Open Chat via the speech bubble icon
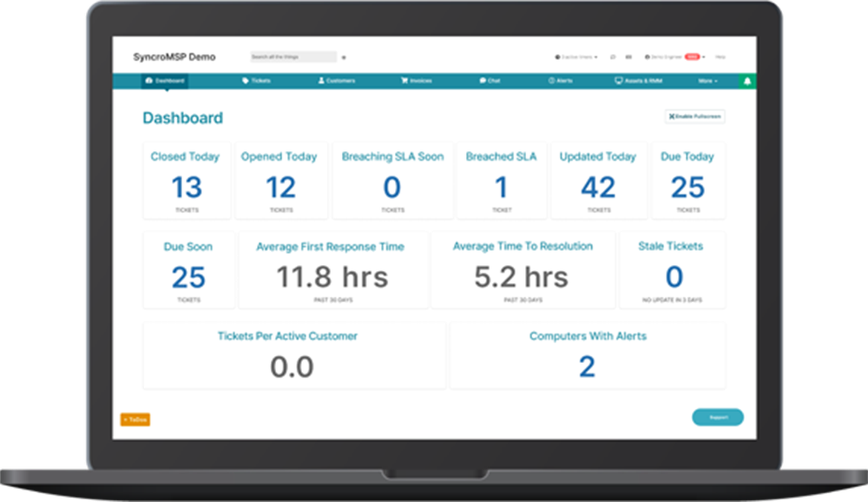 [482, 80]
